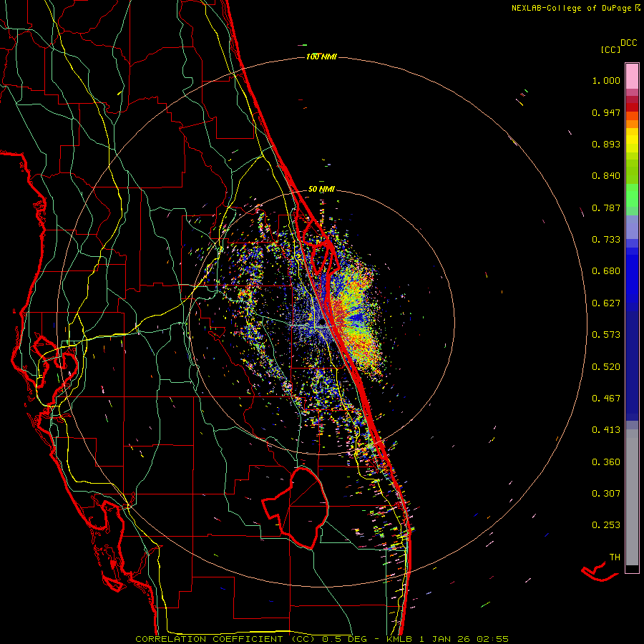The width and height of the screenshot is (644, 644).
Task: Click the 0.5 DEG elevation text
Action: pyautogui.click(x=344, y=639)
